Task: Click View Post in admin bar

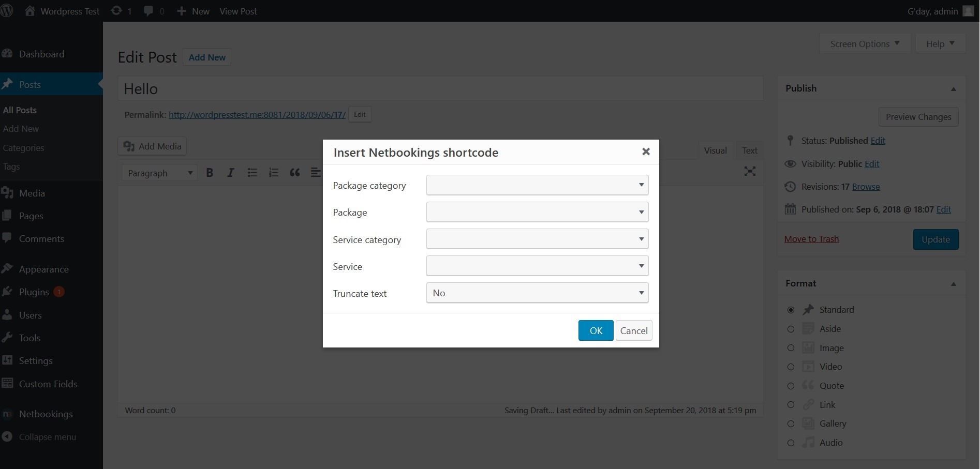Action: click(238, 11)
